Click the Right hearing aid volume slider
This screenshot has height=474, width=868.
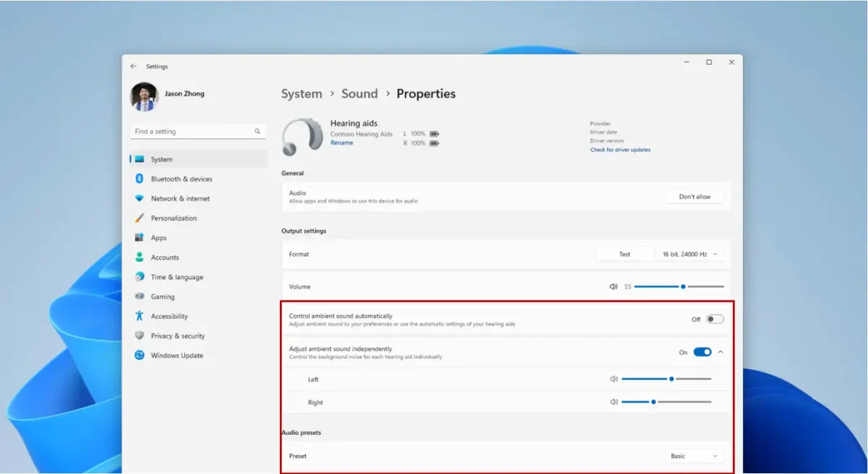click(x=653, y=401)
